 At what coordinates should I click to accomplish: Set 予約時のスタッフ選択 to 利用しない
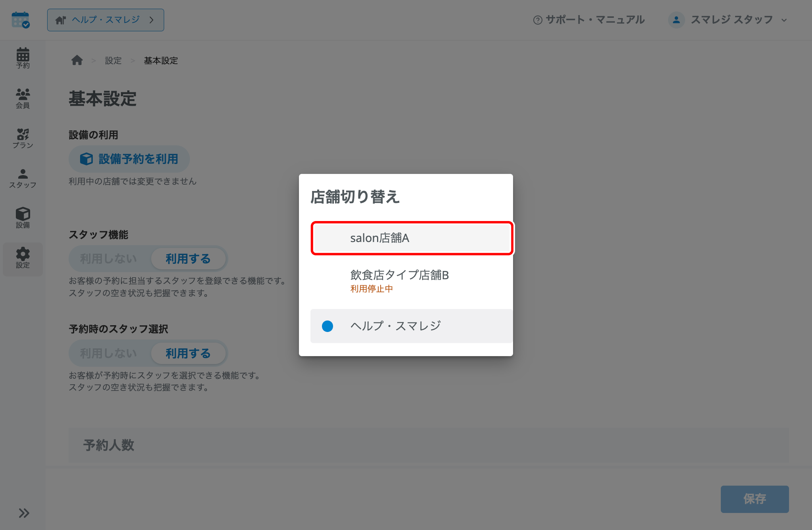(x=109, y=353)
